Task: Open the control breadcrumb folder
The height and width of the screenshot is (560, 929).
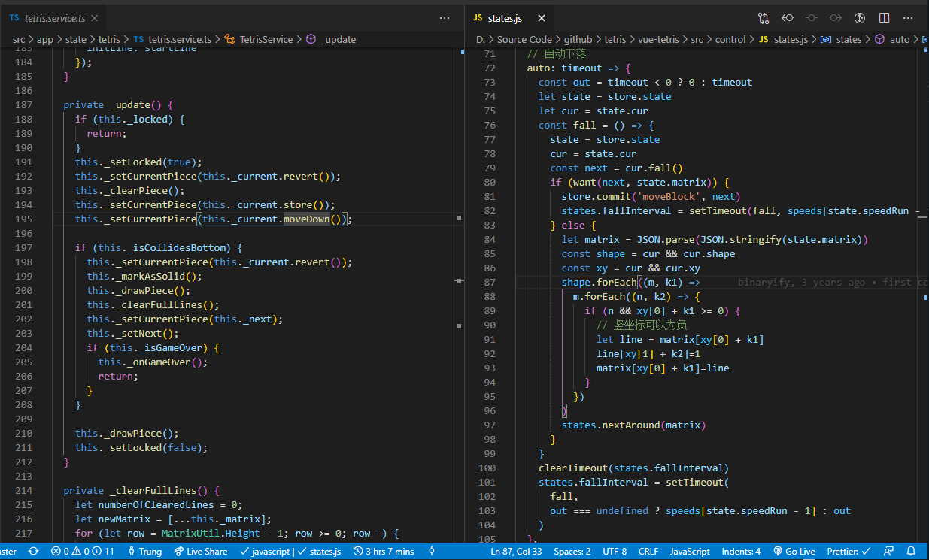Action: pyautogui.click(x=730, y=39)
